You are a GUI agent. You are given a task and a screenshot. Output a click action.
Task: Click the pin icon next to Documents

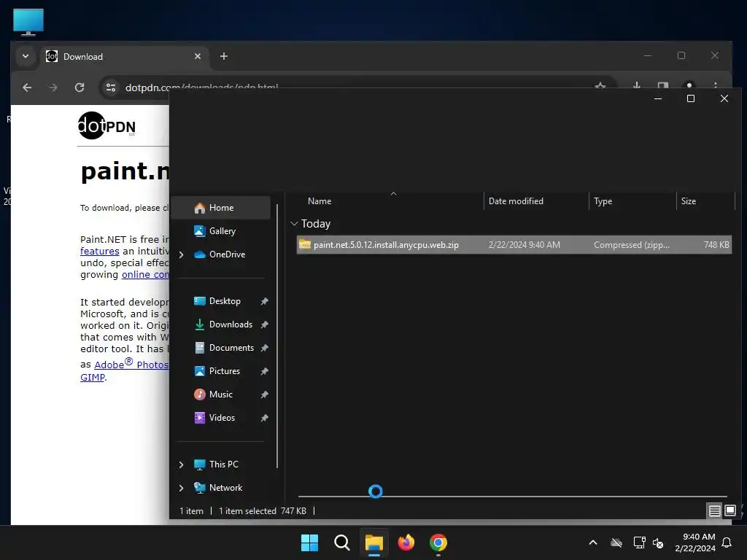pyautogui.click(x=264, y=348)
